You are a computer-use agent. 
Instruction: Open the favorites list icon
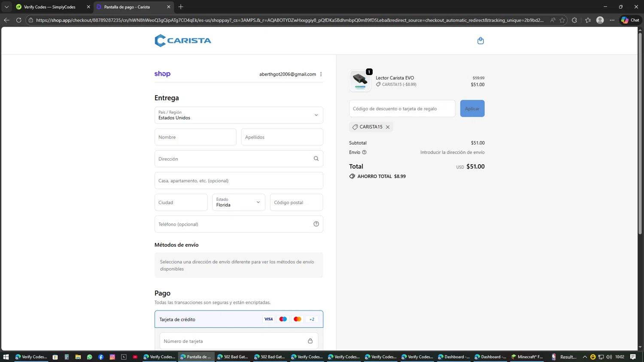[x=588, y=20]
